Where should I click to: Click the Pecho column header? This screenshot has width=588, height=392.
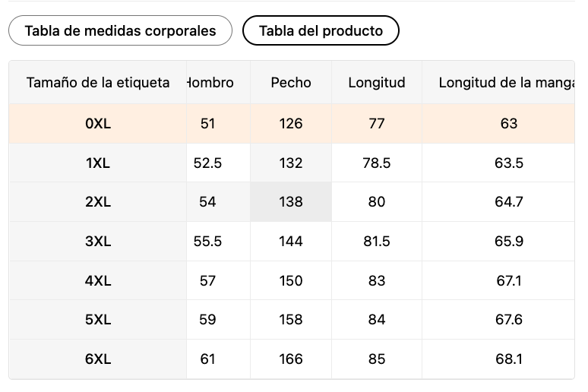(291, 83)
